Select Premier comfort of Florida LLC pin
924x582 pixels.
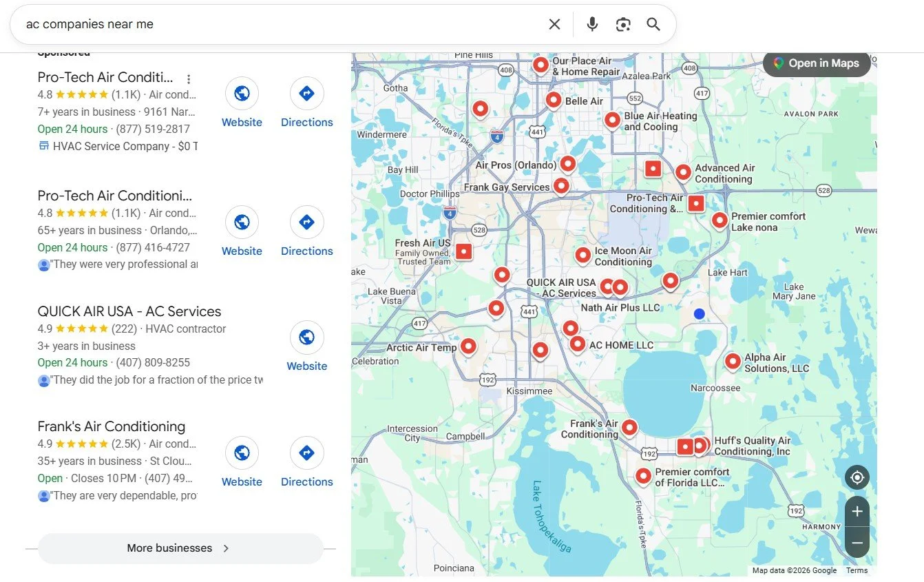(x=643, y=476)
